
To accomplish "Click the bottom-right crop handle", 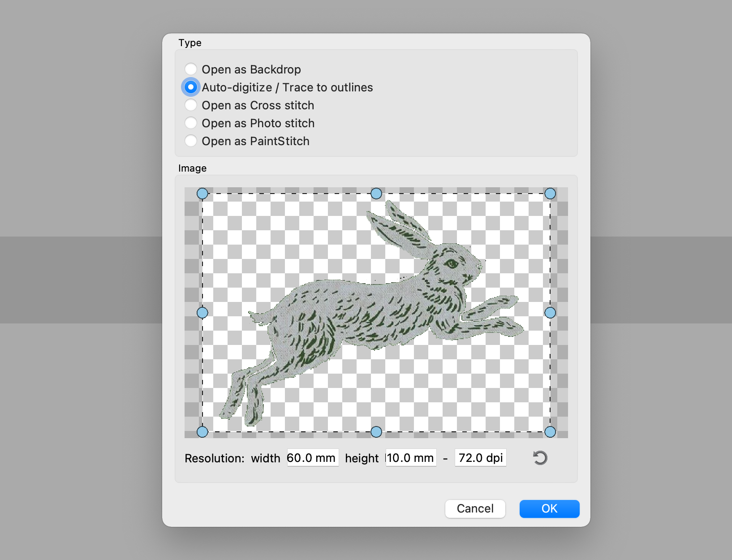I will pyautogui.click(x=550, y=432).
